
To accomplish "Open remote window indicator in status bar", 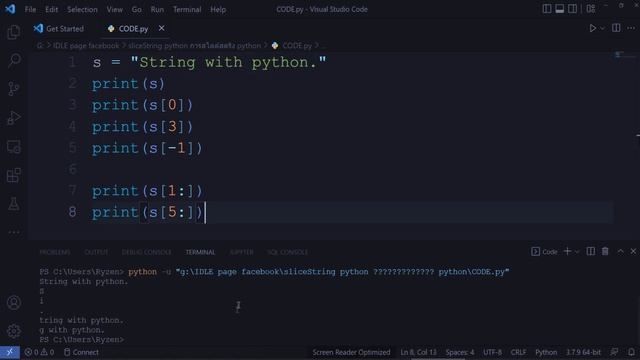I will 10,352.
